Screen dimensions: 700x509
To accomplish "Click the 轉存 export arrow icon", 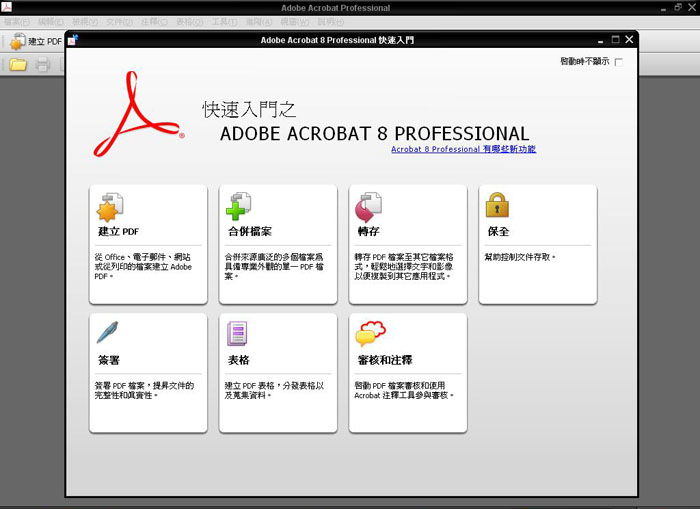I will pyautogui.click(x=368, y=207).
